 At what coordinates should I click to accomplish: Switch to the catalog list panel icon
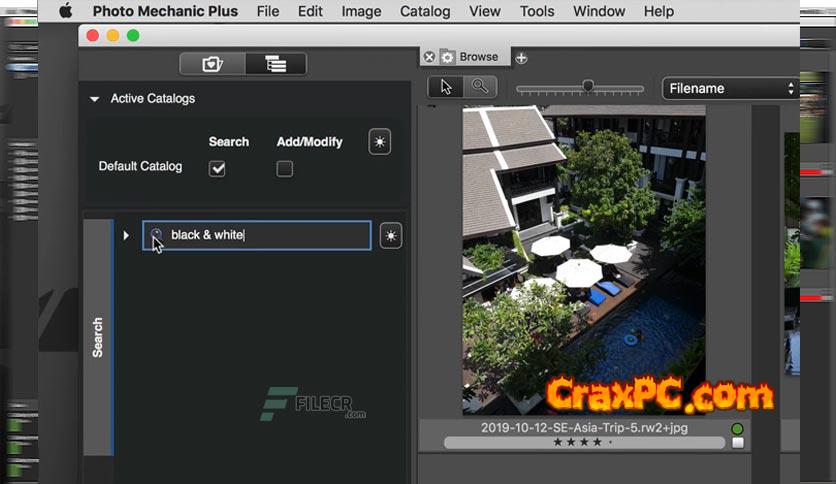pyautogui.click(x=275, y=64)
